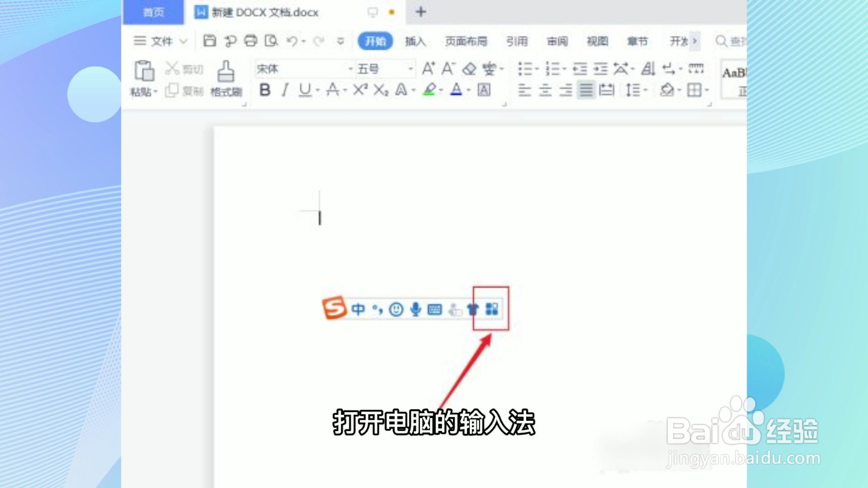Switch to the 章节 ribbon tab
Viewport: 868px width, 488px height.
(x=637, y=41)
